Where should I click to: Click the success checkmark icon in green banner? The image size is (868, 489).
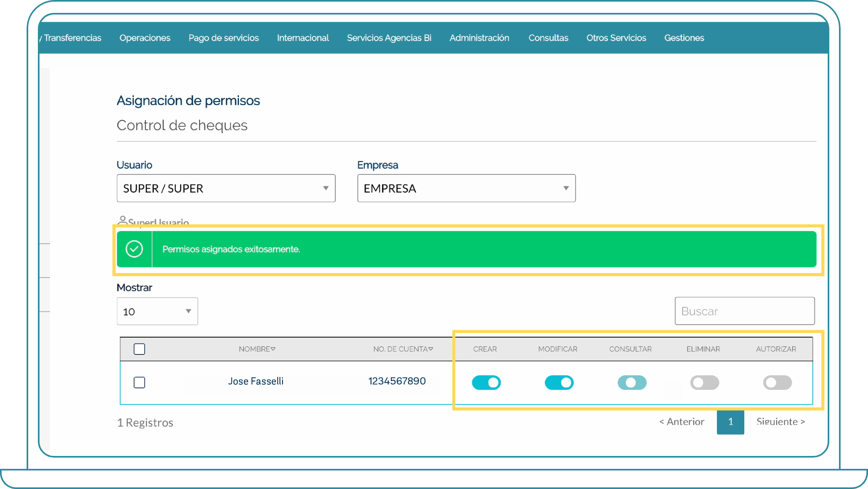tap(134, 249)
